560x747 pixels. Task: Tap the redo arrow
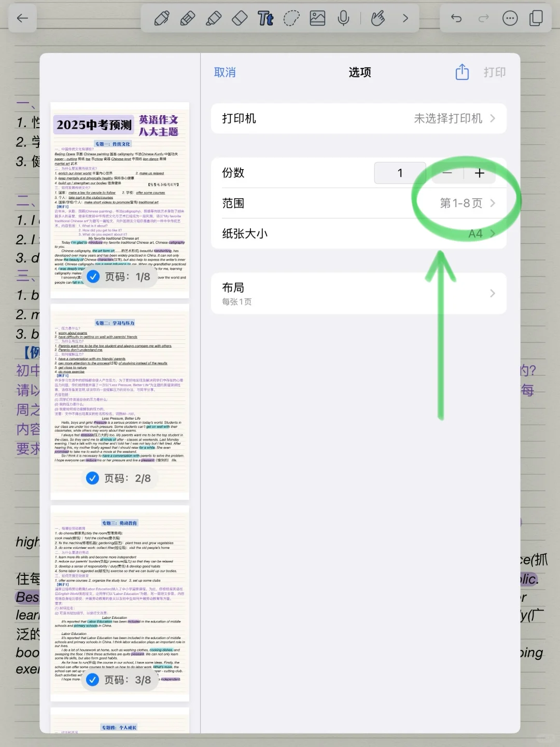[483, 19]
